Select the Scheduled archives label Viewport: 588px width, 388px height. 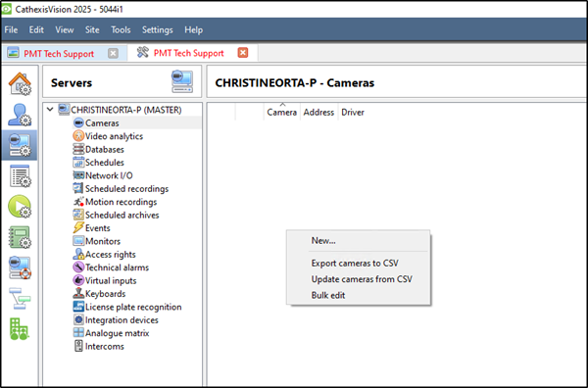(x=122, y=215)
